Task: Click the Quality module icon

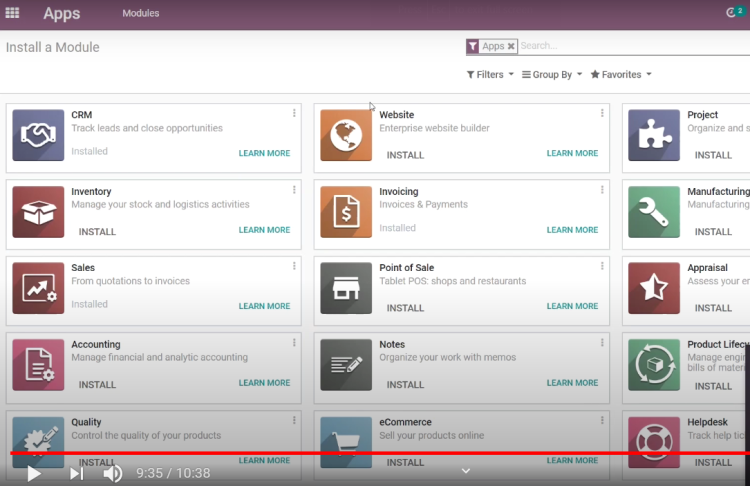Action: tap(38, 442)
